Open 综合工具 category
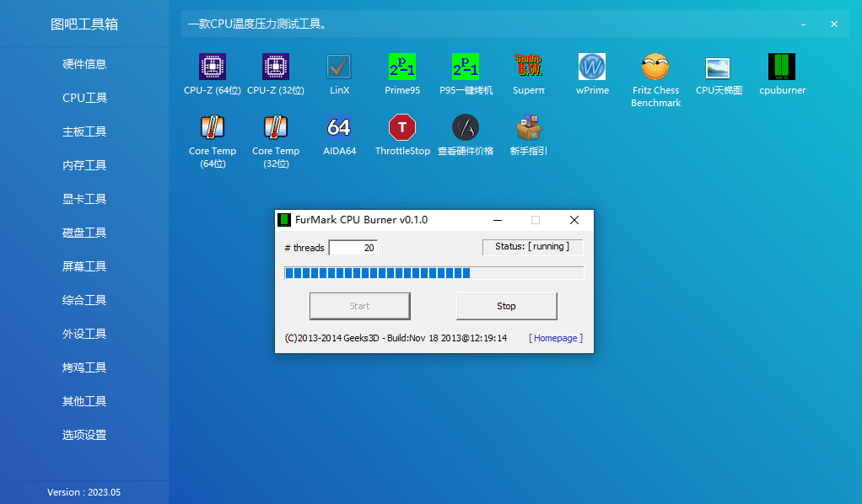This screenshot has height=504, width=862. 84,300
